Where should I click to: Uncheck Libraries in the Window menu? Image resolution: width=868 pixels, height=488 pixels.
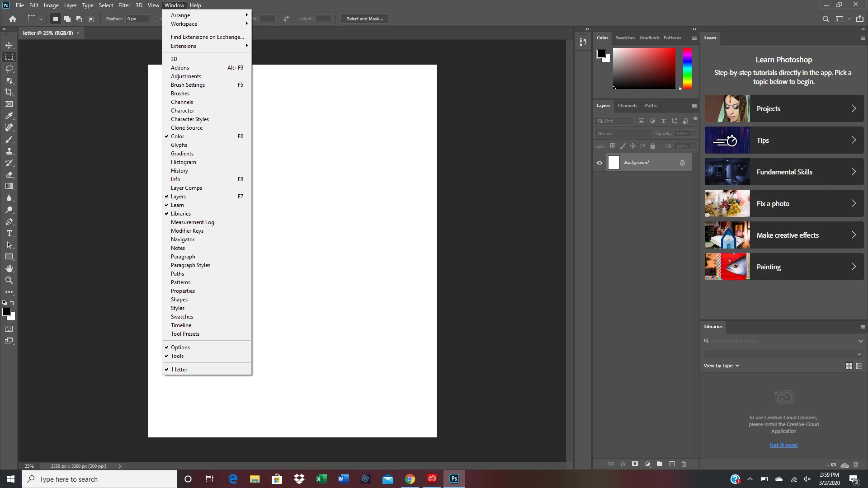pos(181,214)
